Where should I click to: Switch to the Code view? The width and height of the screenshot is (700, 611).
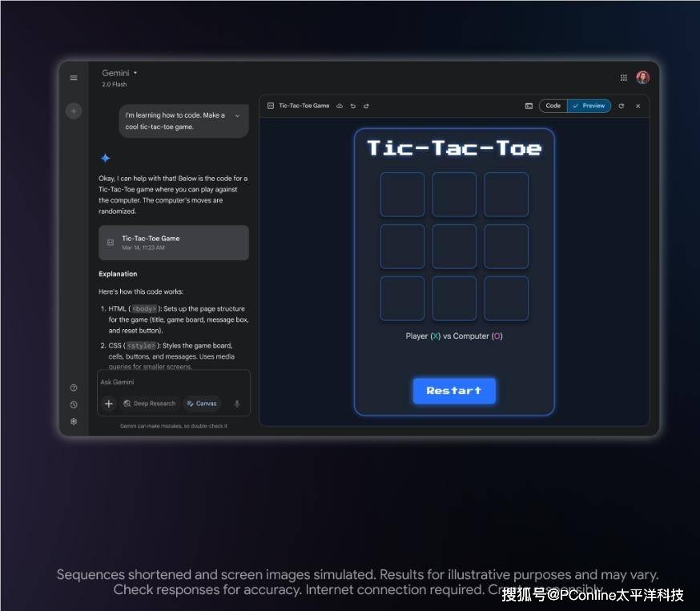click(553, 106)
